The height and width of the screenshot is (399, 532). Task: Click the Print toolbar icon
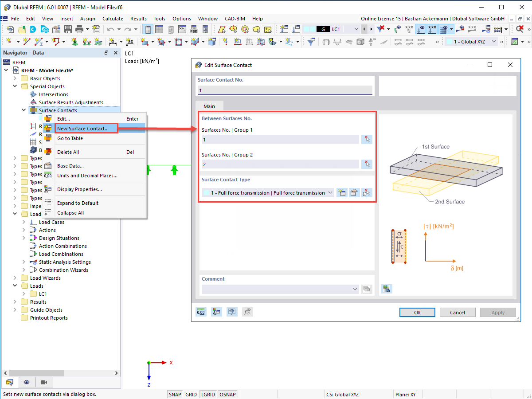80,29
